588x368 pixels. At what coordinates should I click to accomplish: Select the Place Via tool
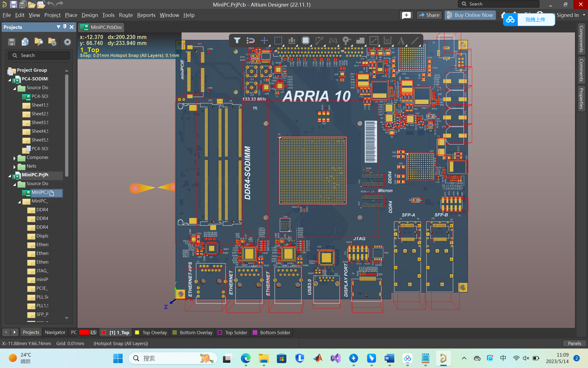pyautogui.click(x=347, y=41)
